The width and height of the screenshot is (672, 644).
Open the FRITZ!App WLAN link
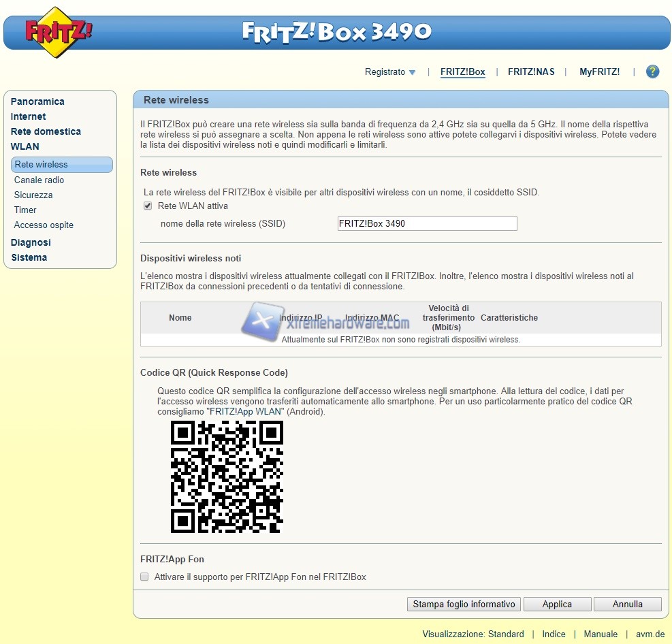[245, 412]
